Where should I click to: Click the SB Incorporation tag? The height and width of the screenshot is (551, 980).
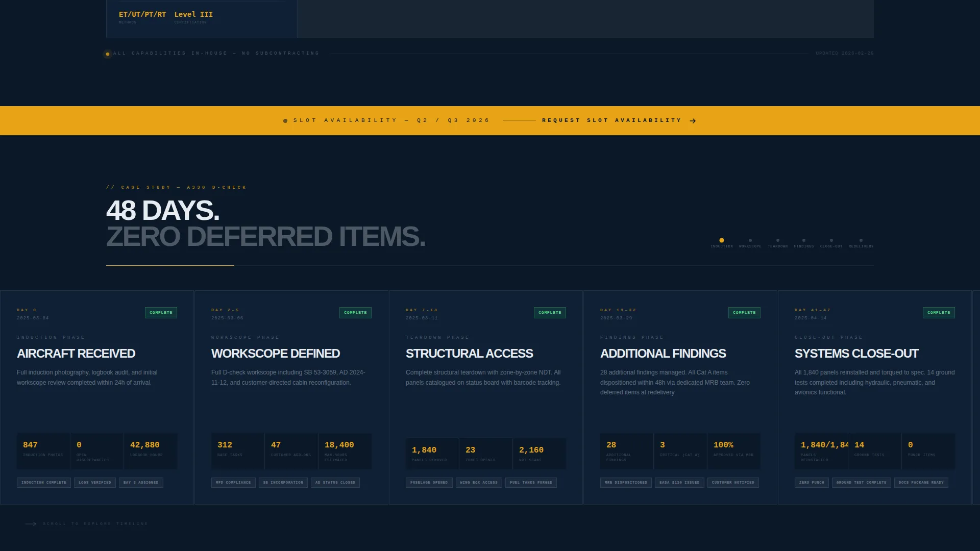(283, 483)
